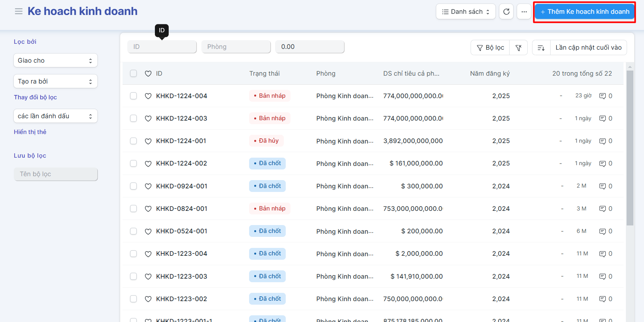Click the heart icon in table header
644x322 pixels.
coord(148,74)
